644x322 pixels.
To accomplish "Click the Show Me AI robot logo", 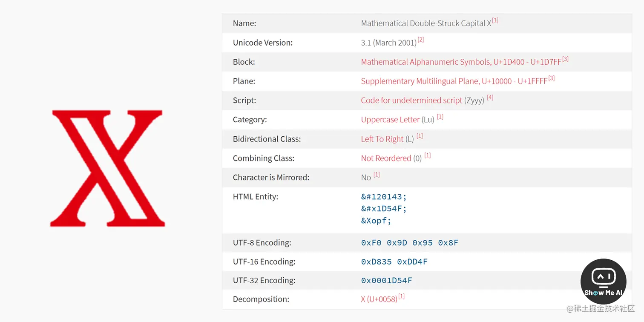I will click(x=603, y=281).
